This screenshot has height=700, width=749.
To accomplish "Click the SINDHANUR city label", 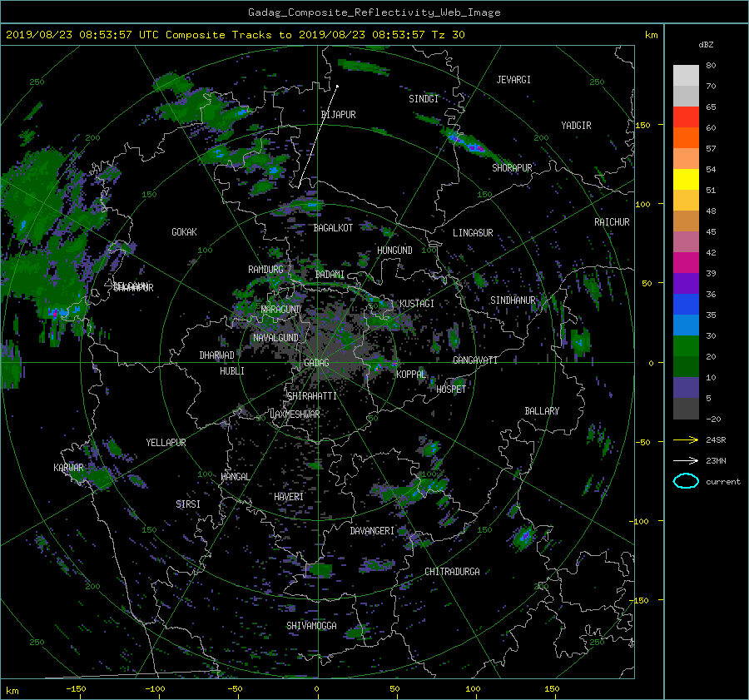I will pyautogui.click(x=513, y=300).
